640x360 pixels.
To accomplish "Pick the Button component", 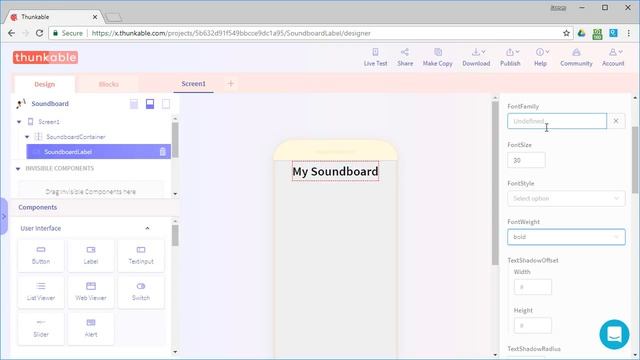I will tap(41, 256).
